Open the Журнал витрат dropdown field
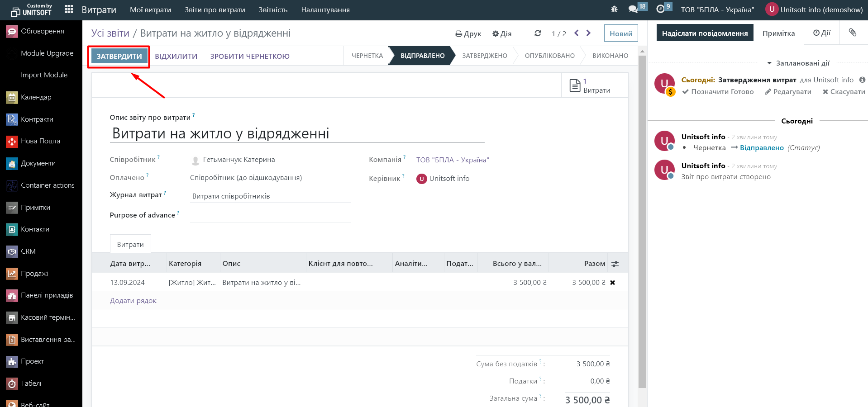 [270, 196]
